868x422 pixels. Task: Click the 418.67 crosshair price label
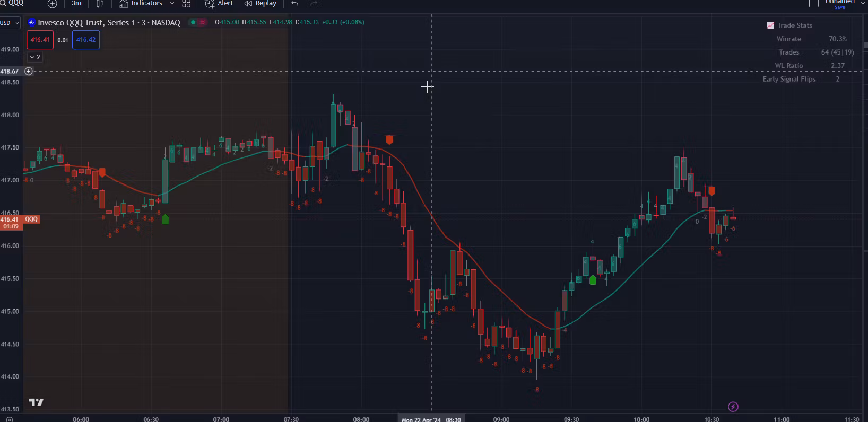[x=10, y=71]
